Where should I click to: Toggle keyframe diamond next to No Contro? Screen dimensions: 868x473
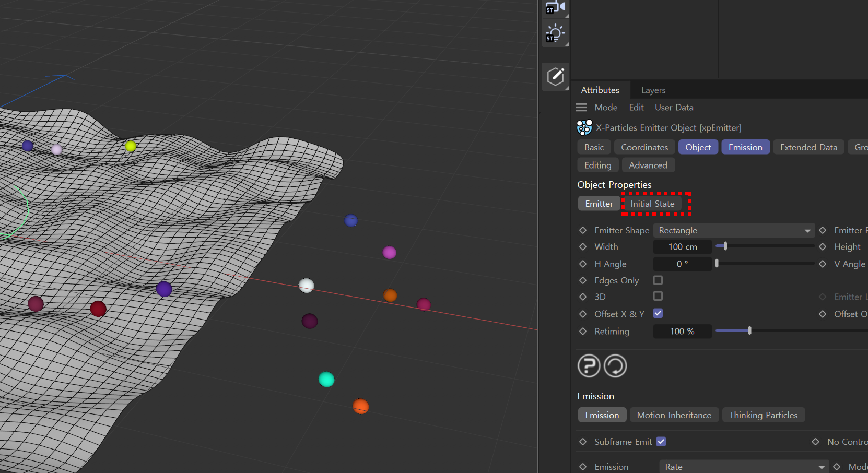[x=816, y=442]
